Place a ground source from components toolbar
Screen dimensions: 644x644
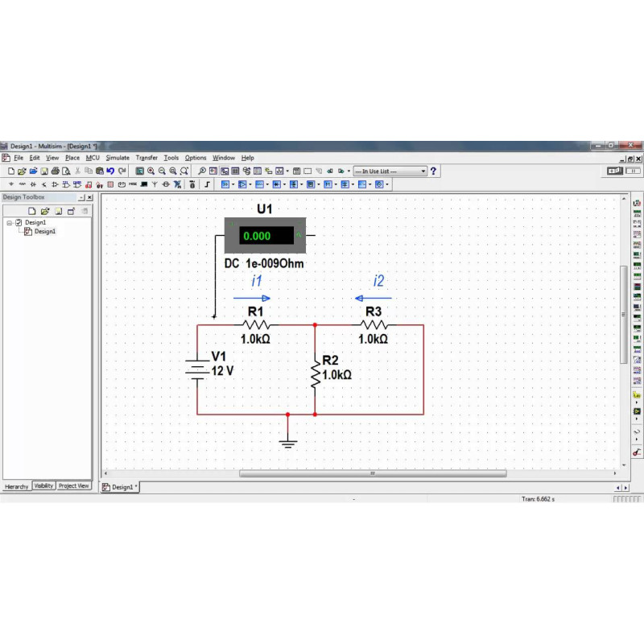11,184
